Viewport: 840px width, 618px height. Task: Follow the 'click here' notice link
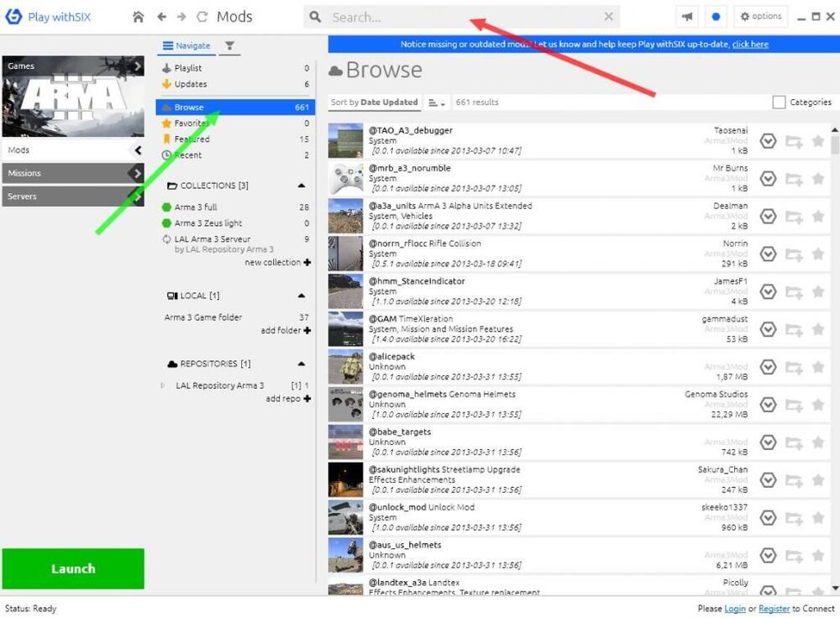point(750,45)
